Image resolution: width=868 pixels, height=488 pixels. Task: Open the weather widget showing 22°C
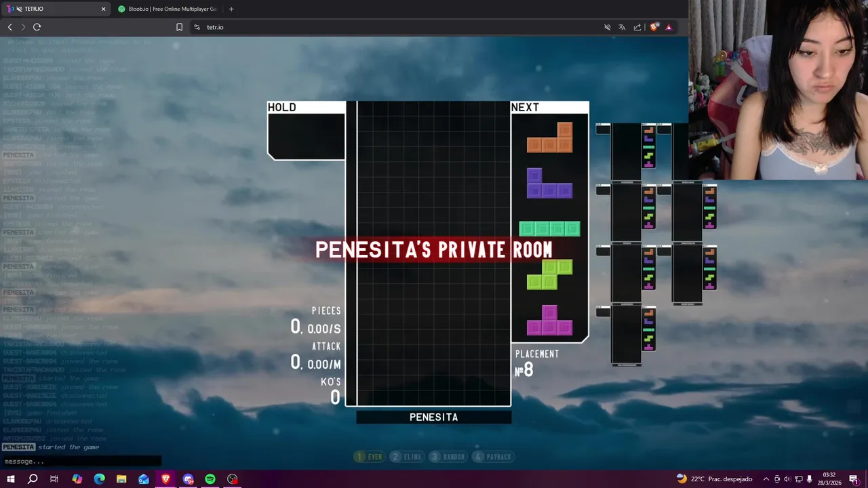click(x=714, y=479)
